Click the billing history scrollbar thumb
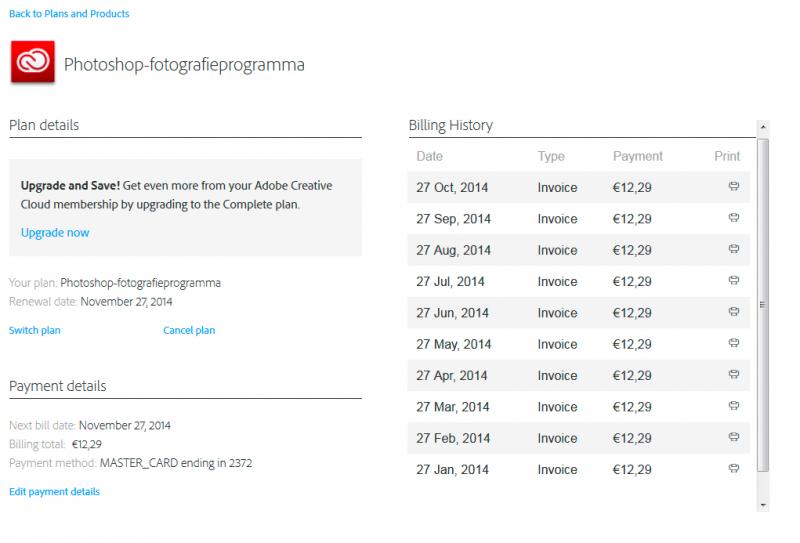The width and height of the screenshot is (800, 543). pos(763,305)
